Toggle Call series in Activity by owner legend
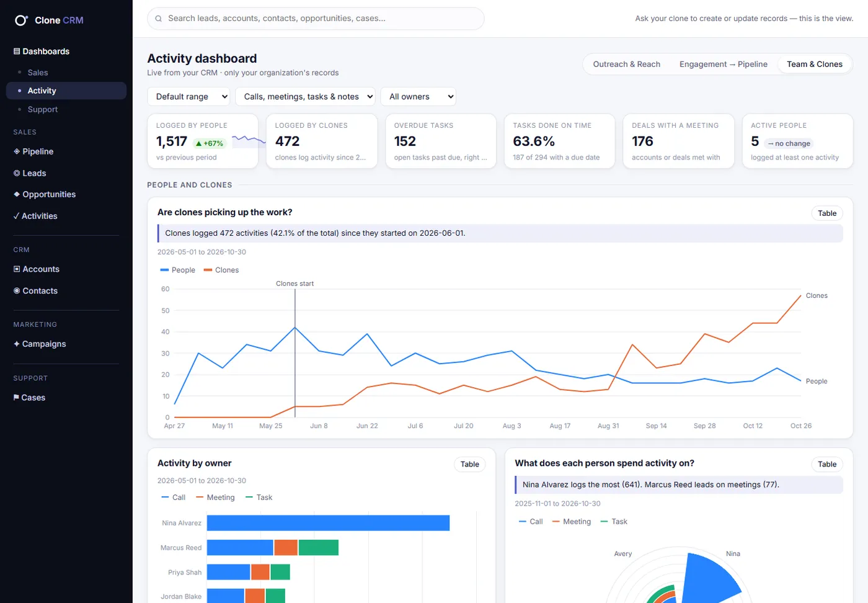The image size is (868, 603). click(174, 498)
